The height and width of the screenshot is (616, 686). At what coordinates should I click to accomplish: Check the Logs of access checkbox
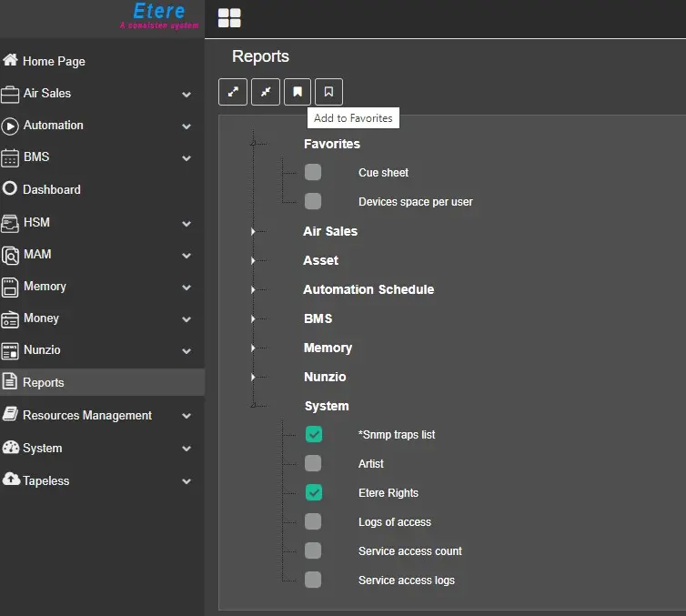tap(313, 521)
